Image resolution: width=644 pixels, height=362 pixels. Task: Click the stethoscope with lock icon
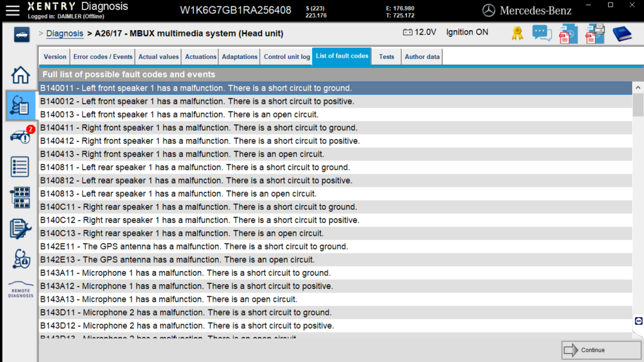point(20,259)
